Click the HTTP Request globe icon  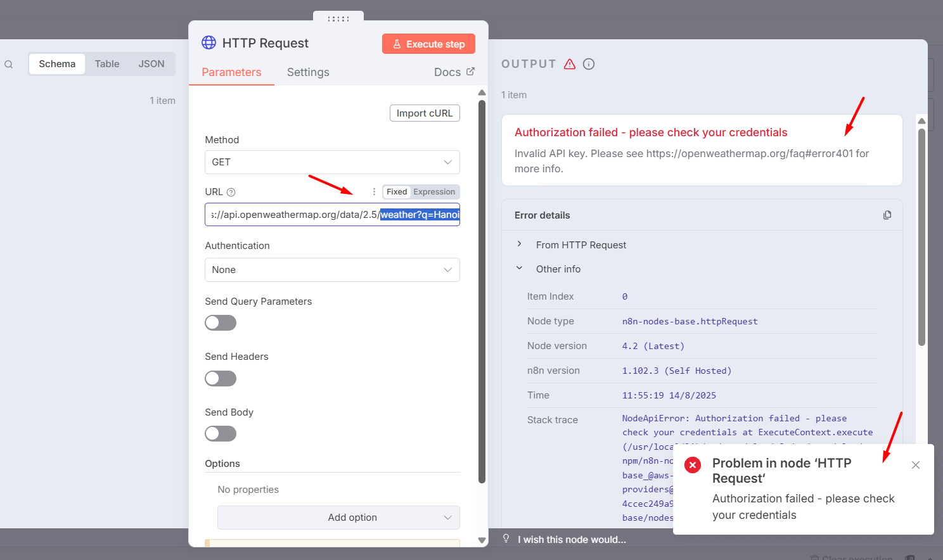tap(208, 42)
